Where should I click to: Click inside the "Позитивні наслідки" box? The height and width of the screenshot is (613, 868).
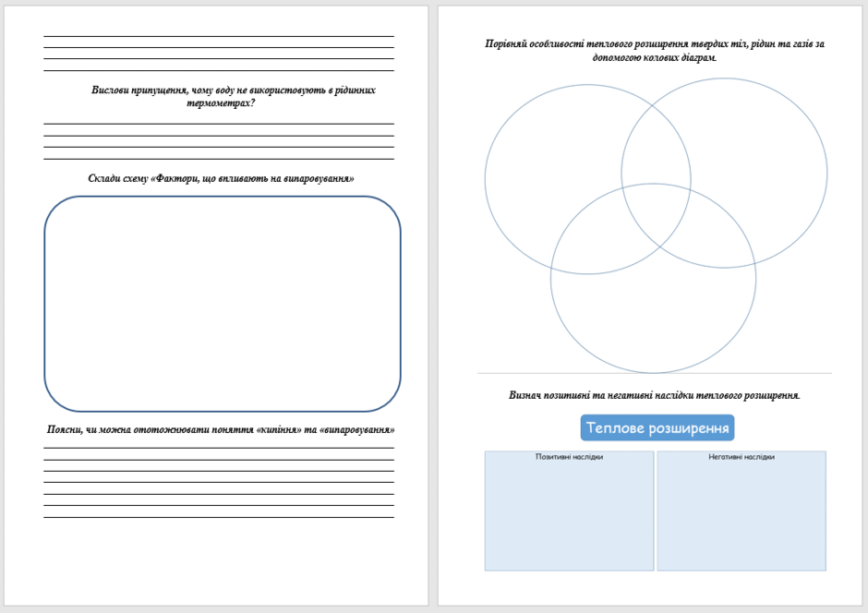569,511
